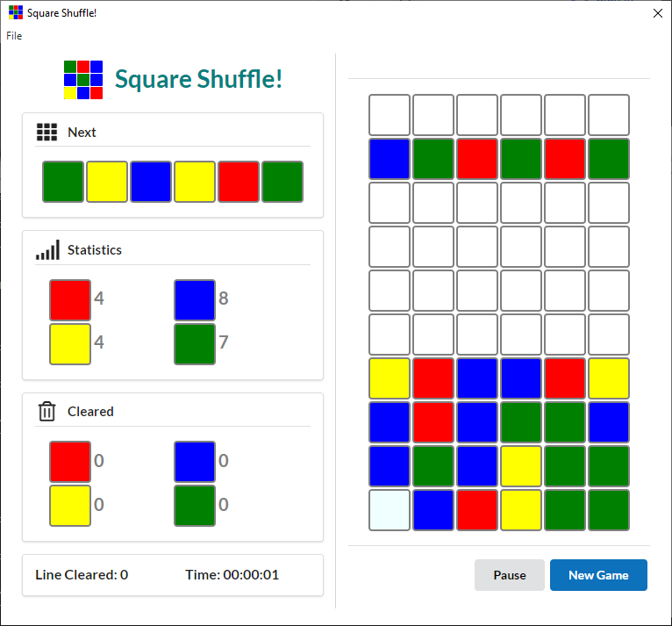Screen dimensions: 672x626
Task: Click the light highlighted bottom-left board cell
Action: [x=390, y=510]
